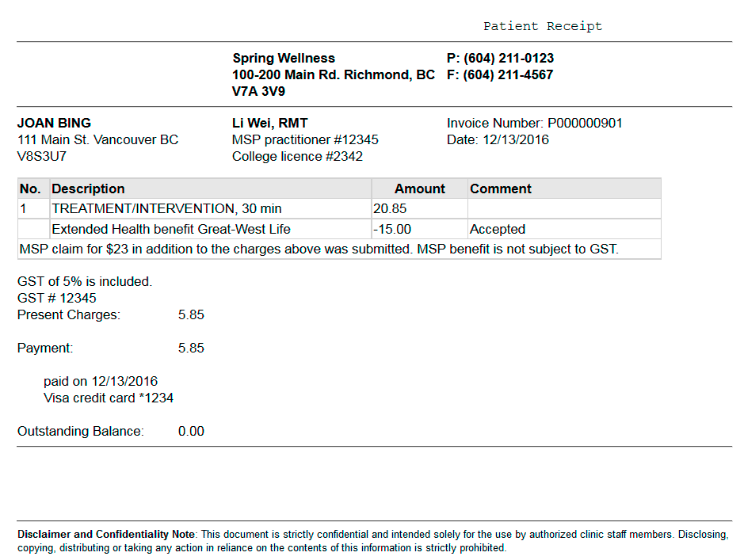Image resolution: width=744 pixels, height=560 pixels.
Task: Click the fax number (604) 211-4567
Action: point(508,75)
